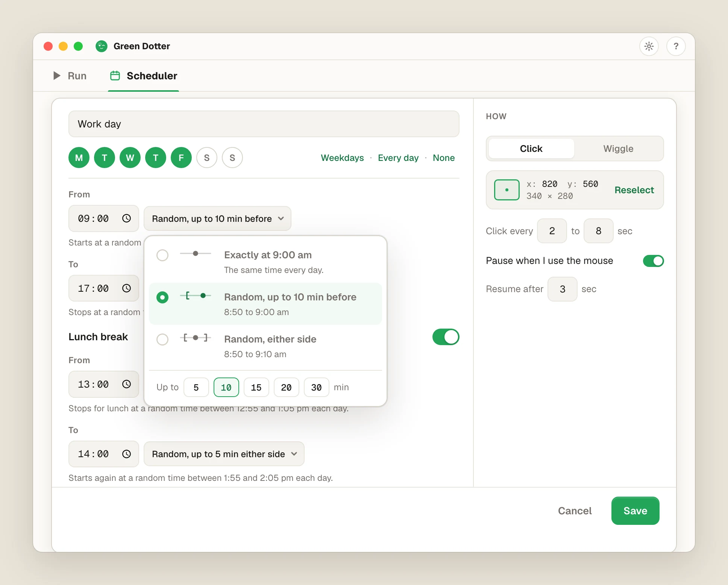Switch to the Scheduler tab

[143, 76]
